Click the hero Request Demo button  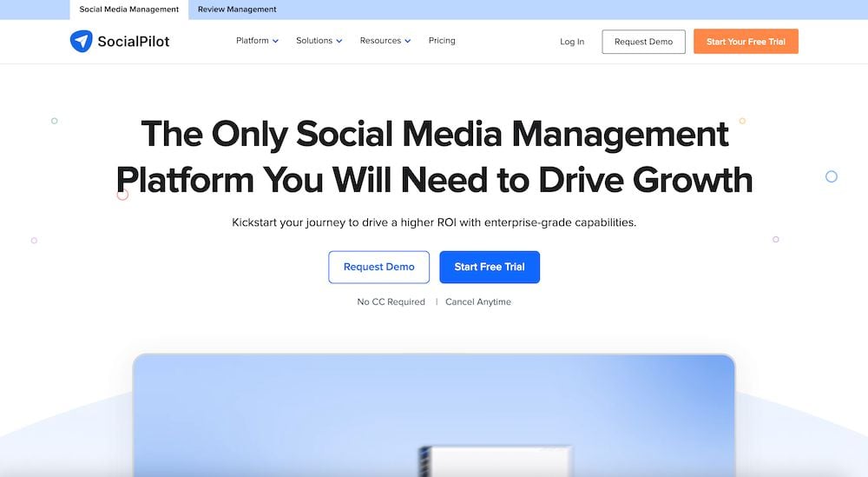click(378, 267)
